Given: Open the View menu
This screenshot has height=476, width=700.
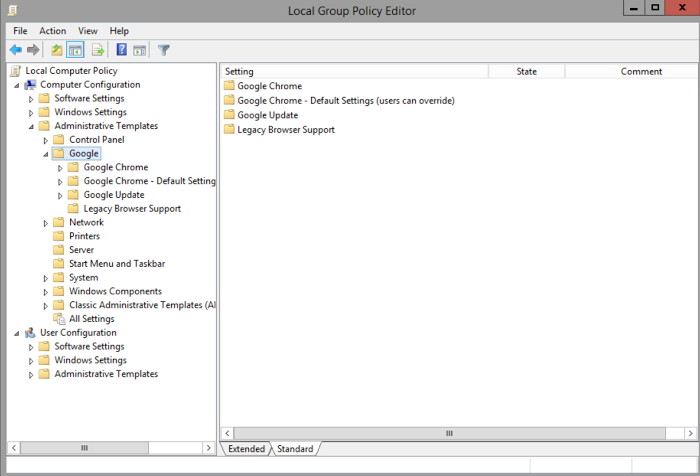Looking at the screenshot, I should 88,31.
